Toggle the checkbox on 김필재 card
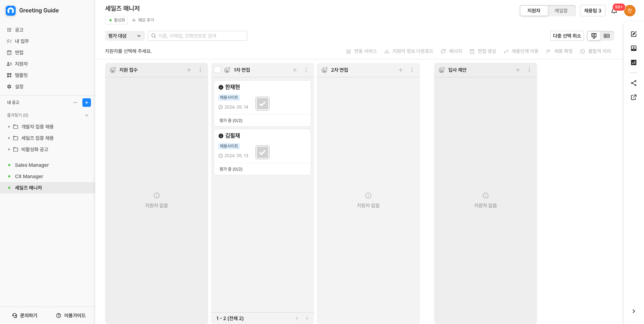 coord(263,152)
